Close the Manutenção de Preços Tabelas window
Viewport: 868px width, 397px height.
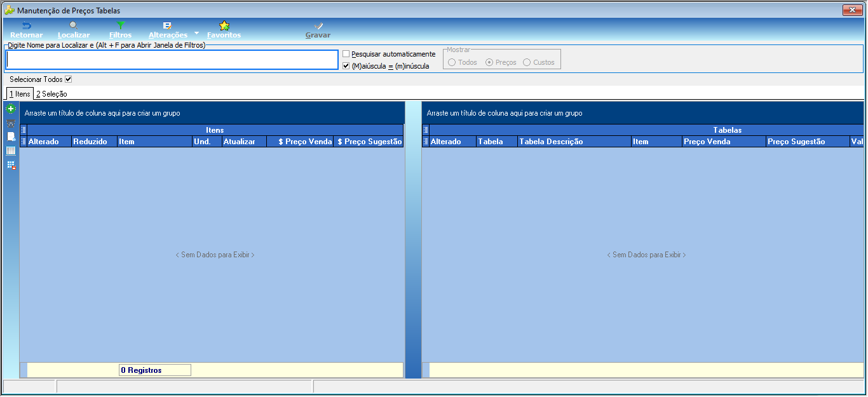coord(851,10)
